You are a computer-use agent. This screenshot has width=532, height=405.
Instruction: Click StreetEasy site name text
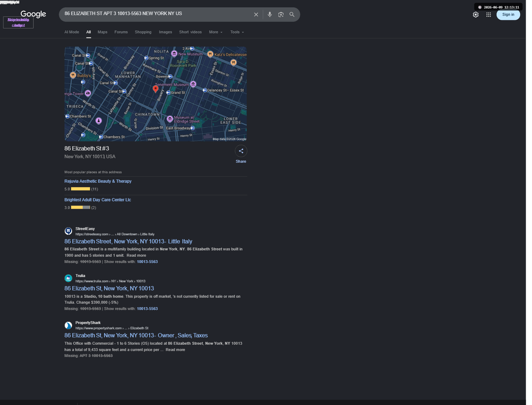85,229
